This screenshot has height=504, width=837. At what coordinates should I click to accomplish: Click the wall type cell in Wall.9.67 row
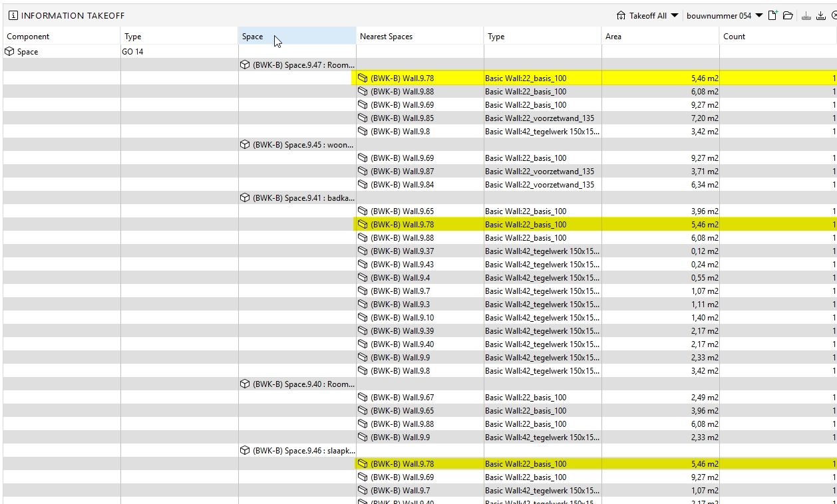543,397
